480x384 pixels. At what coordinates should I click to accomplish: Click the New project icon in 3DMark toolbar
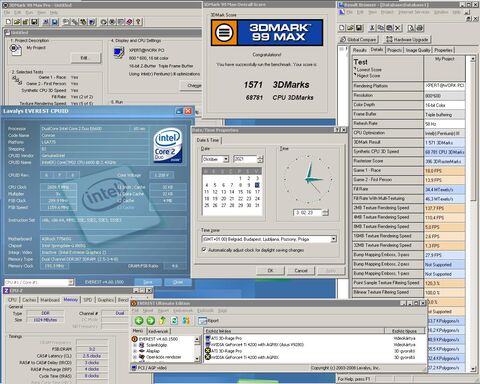pos(8,22)
